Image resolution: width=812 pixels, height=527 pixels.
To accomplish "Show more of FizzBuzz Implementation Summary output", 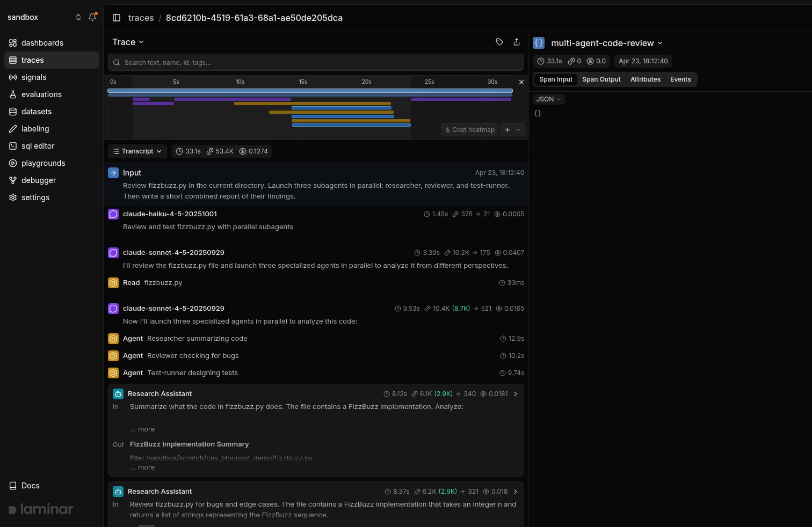I will coord(142,467).
